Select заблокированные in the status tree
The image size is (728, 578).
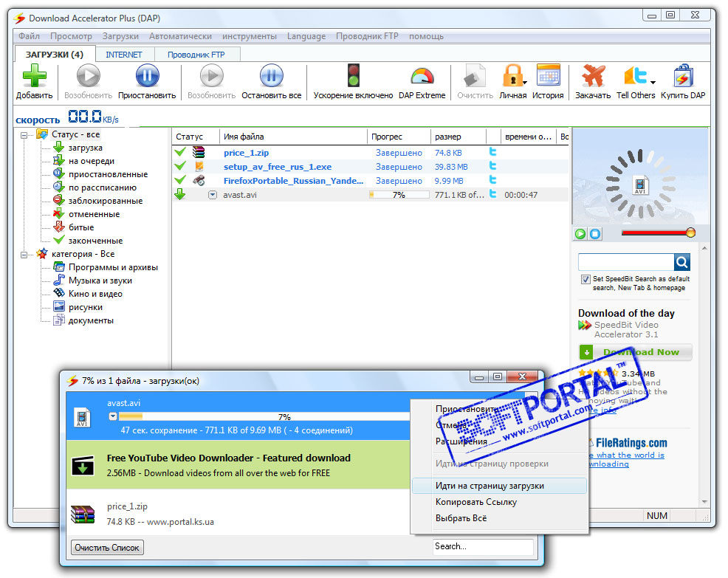pyautogui.click(x=106, y=201)
